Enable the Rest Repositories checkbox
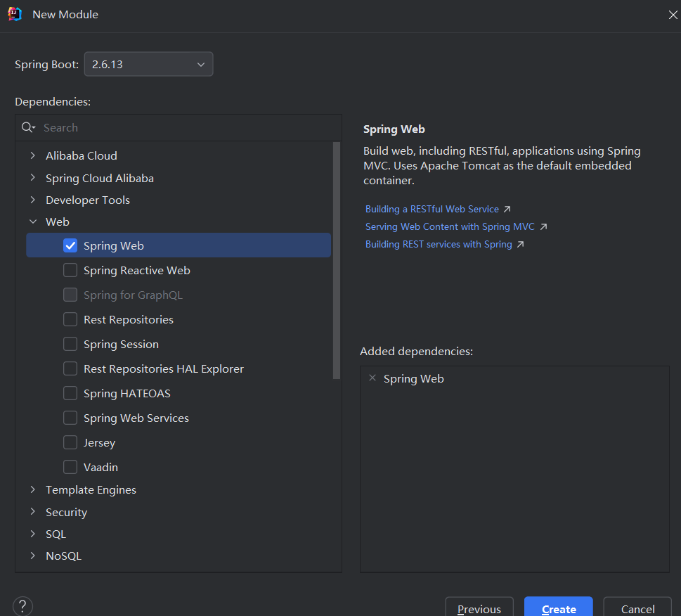 click(x=70, y=319)
